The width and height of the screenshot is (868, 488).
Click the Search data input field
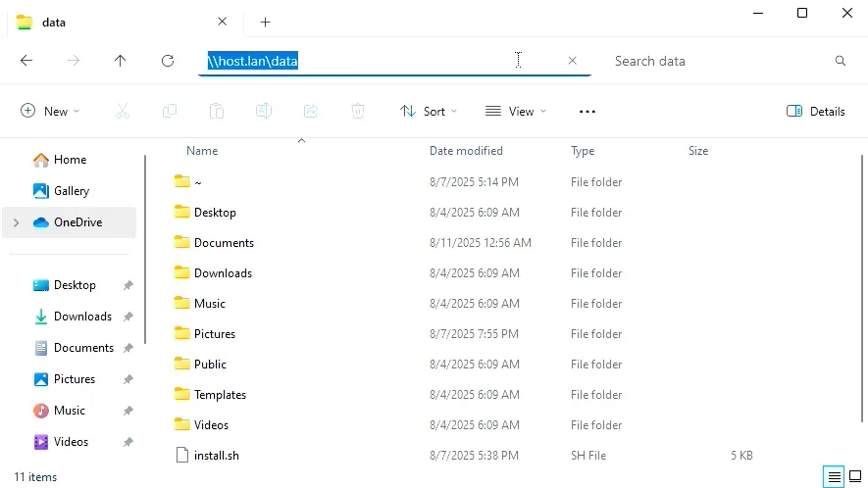pos(716,61)
